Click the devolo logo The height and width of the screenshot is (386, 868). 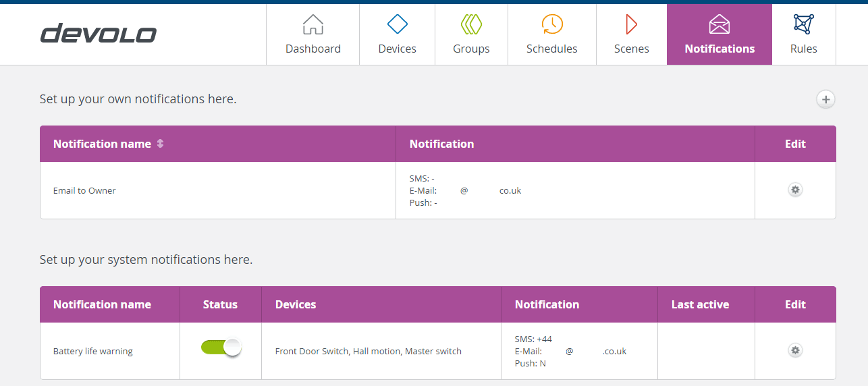click(99, 34)
